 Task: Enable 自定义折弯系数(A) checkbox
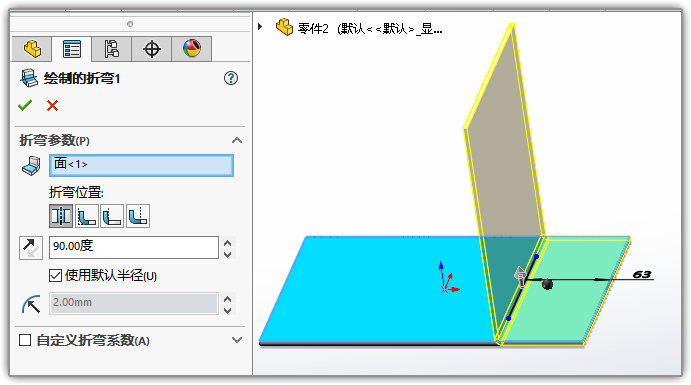tap(25, 340)
